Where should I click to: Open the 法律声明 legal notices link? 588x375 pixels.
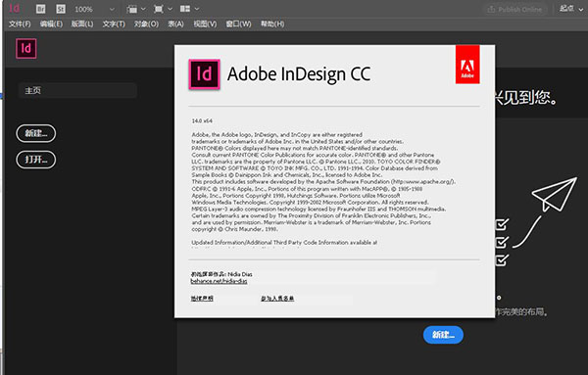tap(202, 299)
